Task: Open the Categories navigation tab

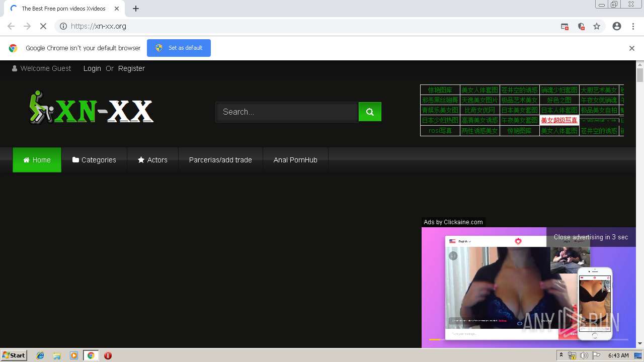Action: pyautogui.click(x=94, y=160)
